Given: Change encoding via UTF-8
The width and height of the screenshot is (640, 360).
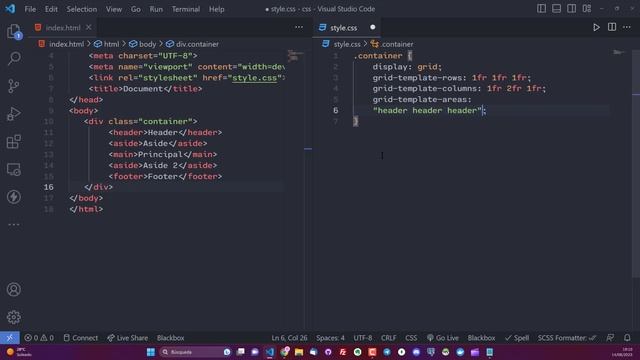Looking at the screenshot, I should (x=363, y=338).
